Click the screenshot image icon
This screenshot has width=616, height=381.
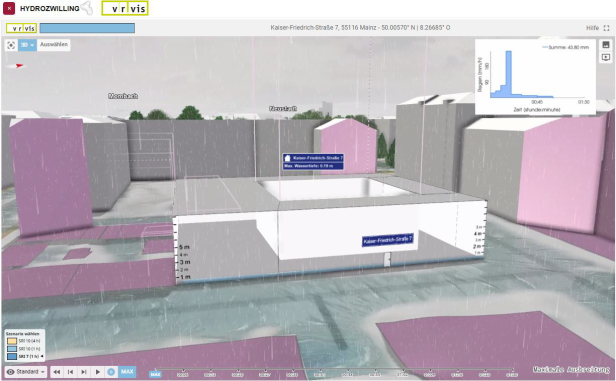point(606,45)
